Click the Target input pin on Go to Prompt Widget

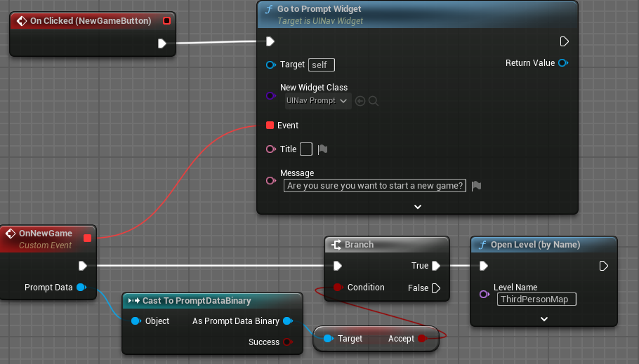point(270,65)
